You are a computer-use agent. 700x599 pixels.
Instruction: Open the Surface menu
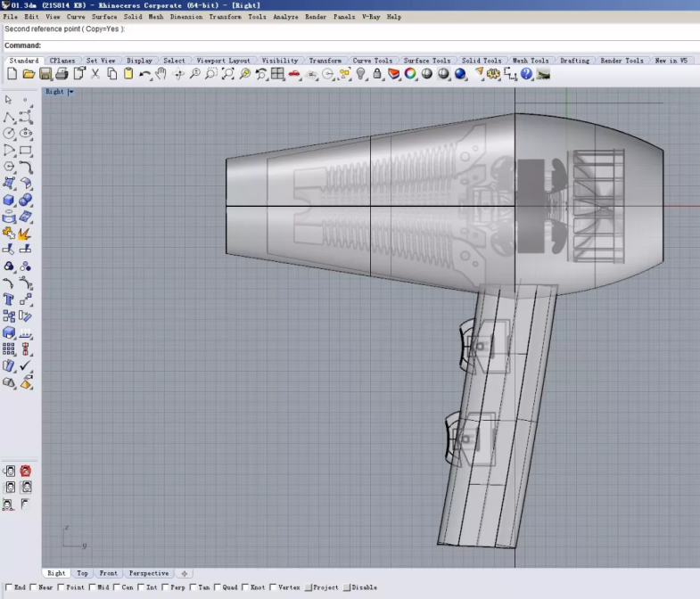pyautogui.click(x=104, y=17)
